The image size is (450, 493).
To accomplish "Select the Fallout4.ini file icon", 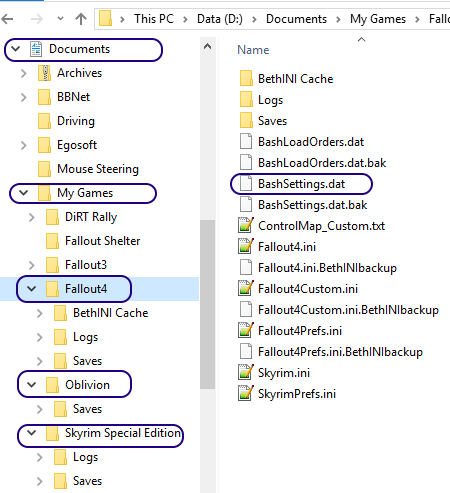I will pos(246,247).
